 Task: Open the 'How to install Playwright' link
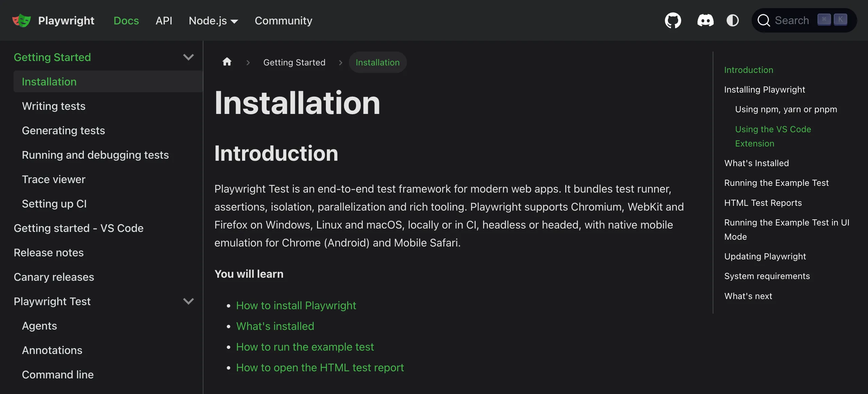[296, 306]
